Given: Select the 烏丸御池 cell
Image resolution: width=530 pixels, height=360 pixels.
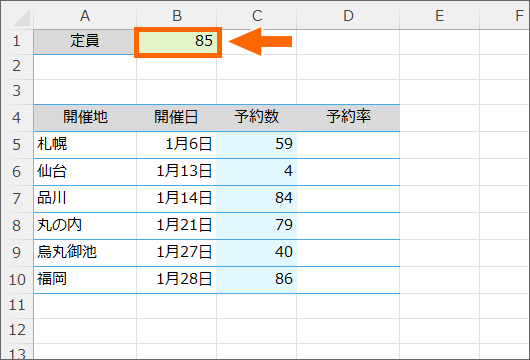Looking at the screenshot, I should pyautogui.click(x=85, y=253).
